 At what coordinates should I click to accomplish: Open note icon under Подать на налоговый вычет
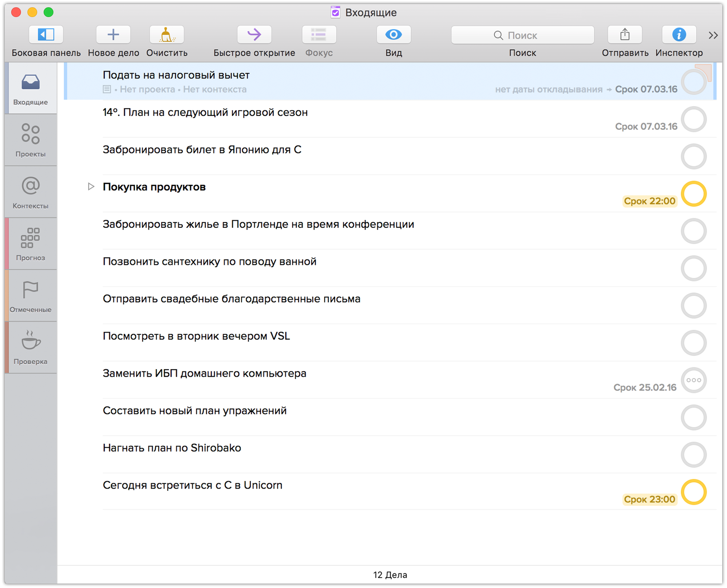(x=107, y=90)
